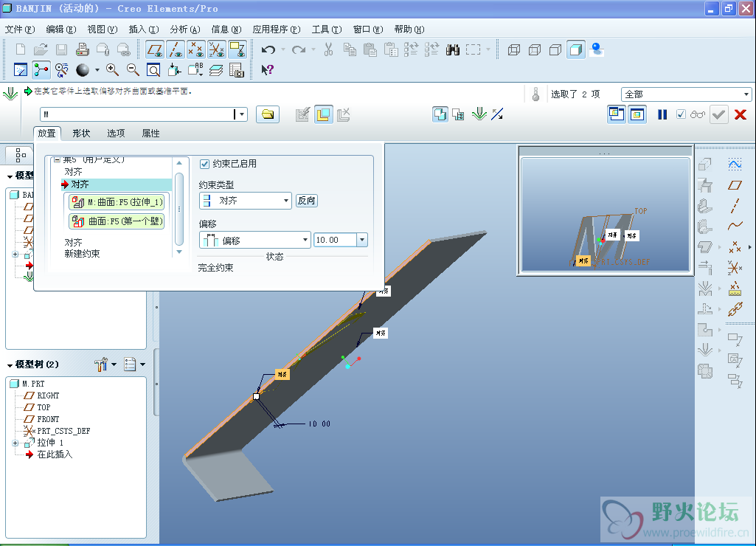Screen dimensions: 756x546
Task: Select the FRONT plane in the M.PRT tree
Action: pos(48,419)
